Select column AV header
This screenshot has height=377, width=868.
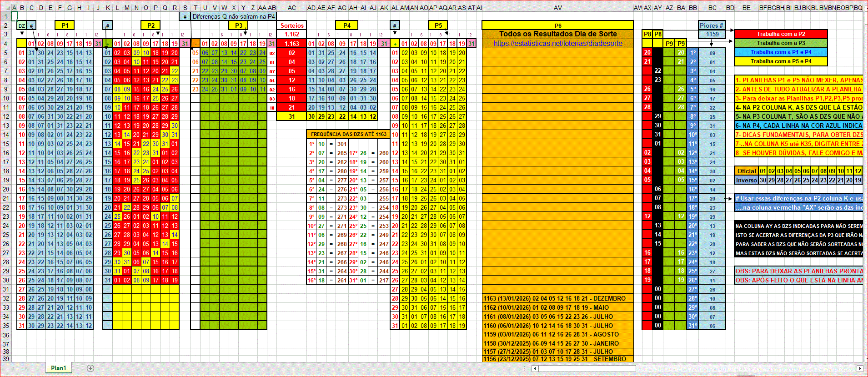(557, 8)
